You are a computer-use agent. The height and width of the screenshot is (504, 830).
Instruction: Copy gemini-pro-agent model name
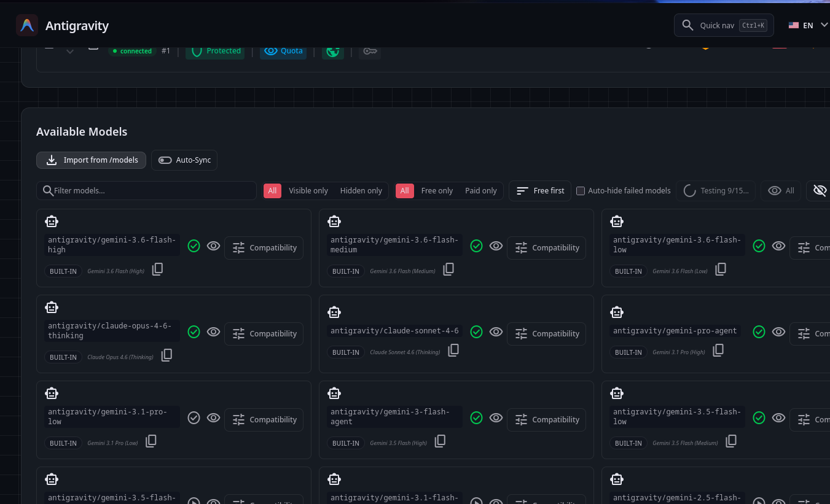[718, 350]
